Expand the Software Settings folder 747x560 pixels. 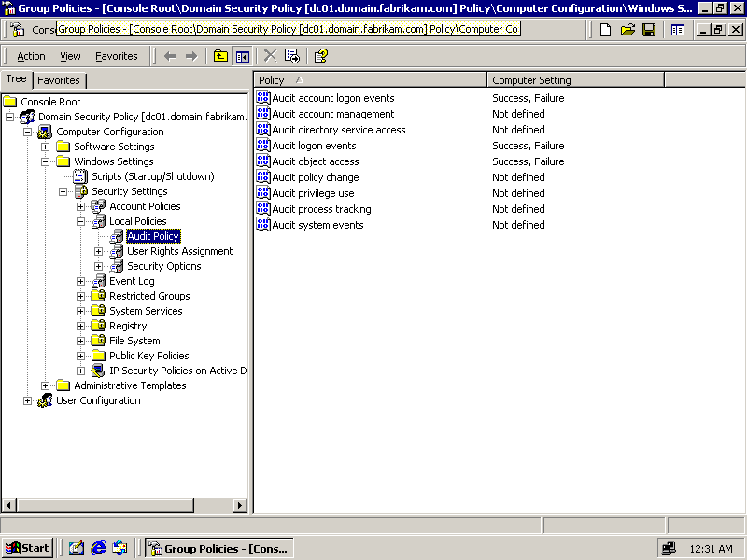tap(46, 147)
